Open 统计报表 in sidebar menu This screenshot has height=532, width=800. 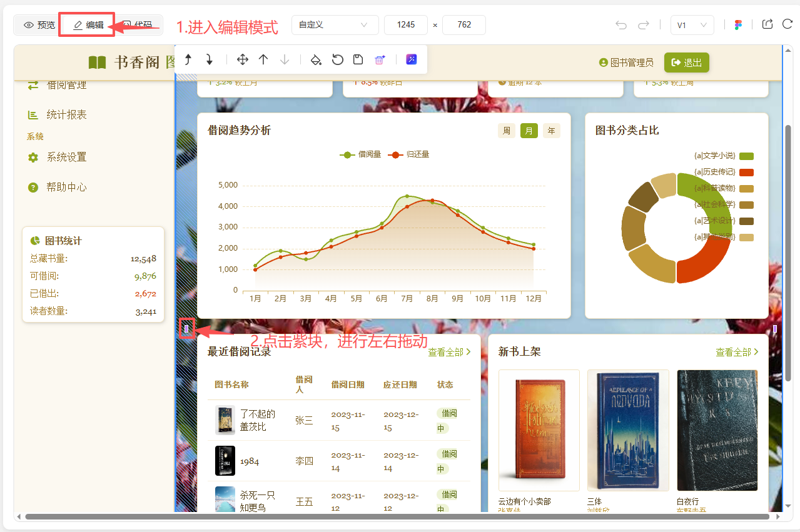pos(66,115)
